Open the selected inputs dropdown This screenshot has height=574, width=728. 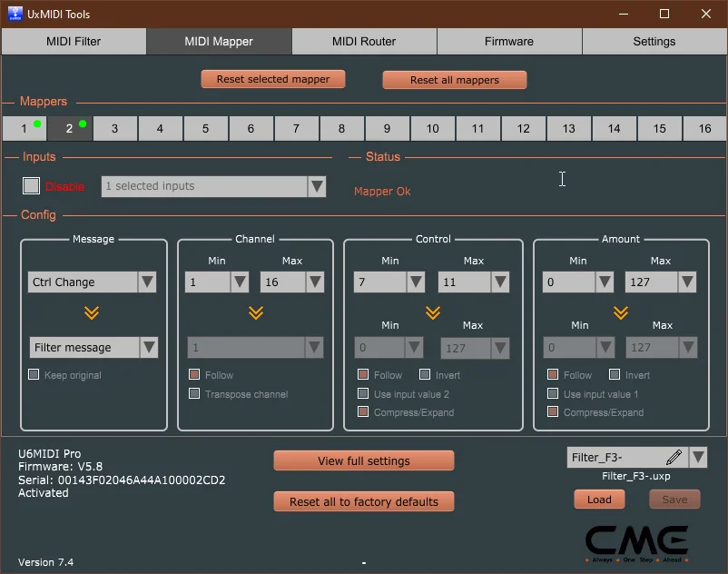[x=316, y=185]
